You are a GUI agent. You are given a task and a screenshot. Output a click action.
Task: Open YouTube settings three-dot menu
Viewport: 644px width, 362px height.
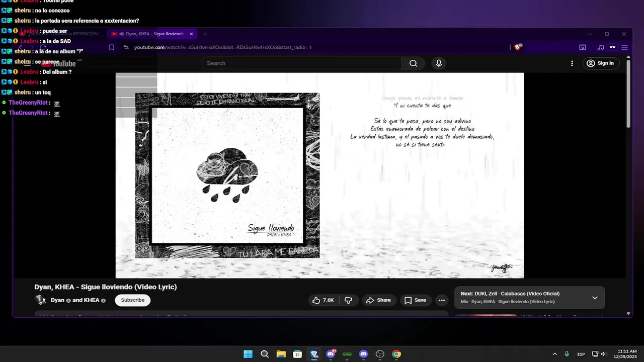572,63
